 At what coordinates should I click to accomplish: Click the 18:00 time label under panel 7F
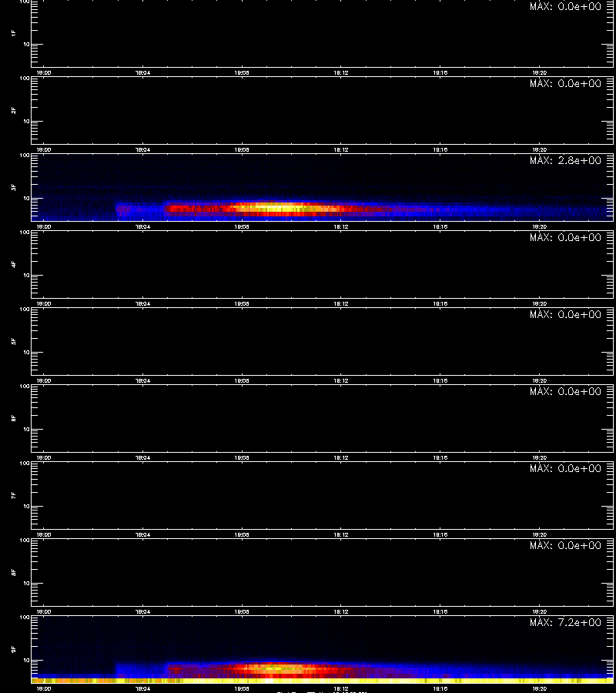pyautogui.click(x=43, y=535)
